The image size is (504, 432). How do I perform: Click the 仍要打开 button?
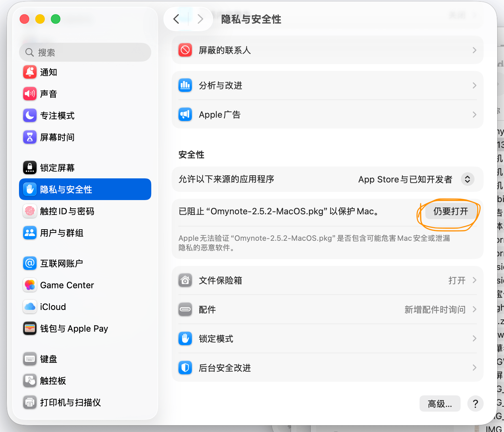[x=451, y=211]
